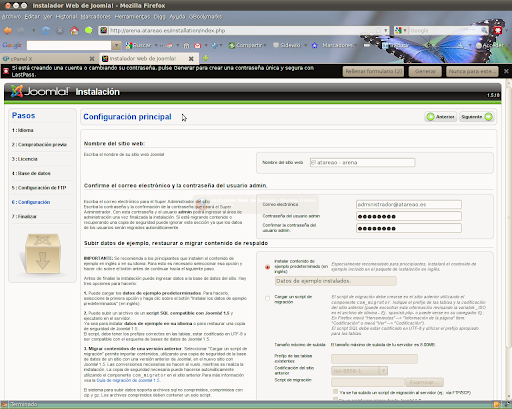Click the Nombre del sitio web input field
The image size is (512, 409).
362,162
